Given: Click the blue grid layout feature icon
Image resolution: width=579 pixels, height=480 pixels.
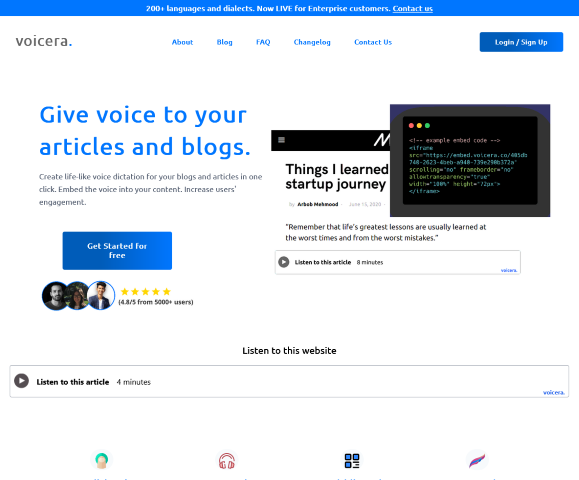Looking at the screenshot, I should (352, 461).
